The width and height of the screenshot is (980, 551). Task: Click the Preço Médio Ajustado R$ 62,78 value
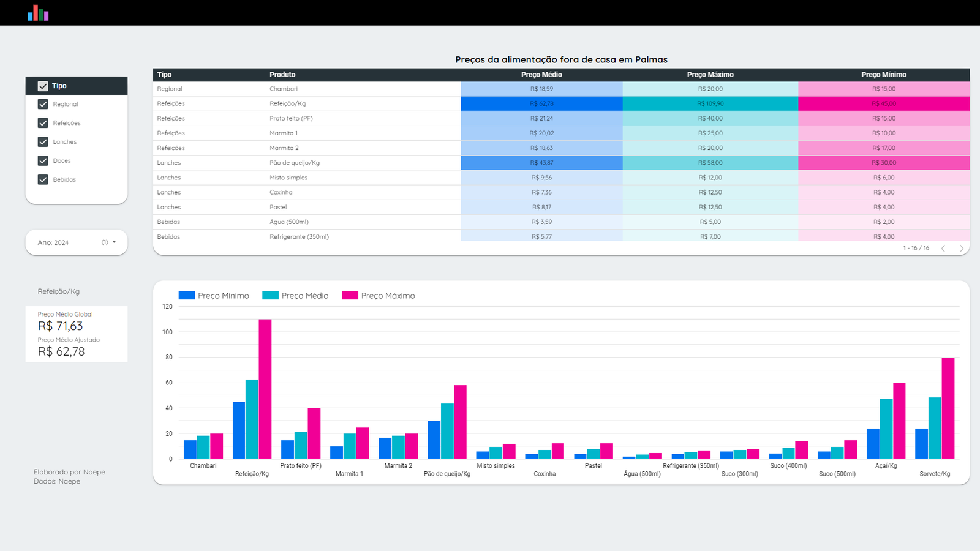pos(61,352)
